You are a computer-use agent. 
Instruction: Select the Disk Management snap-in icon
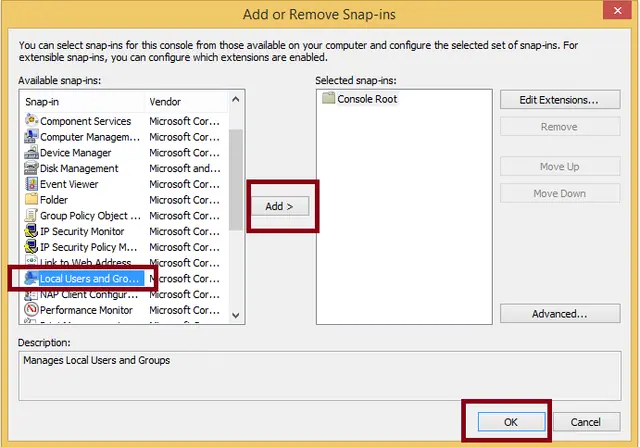(x=31, y=168)
